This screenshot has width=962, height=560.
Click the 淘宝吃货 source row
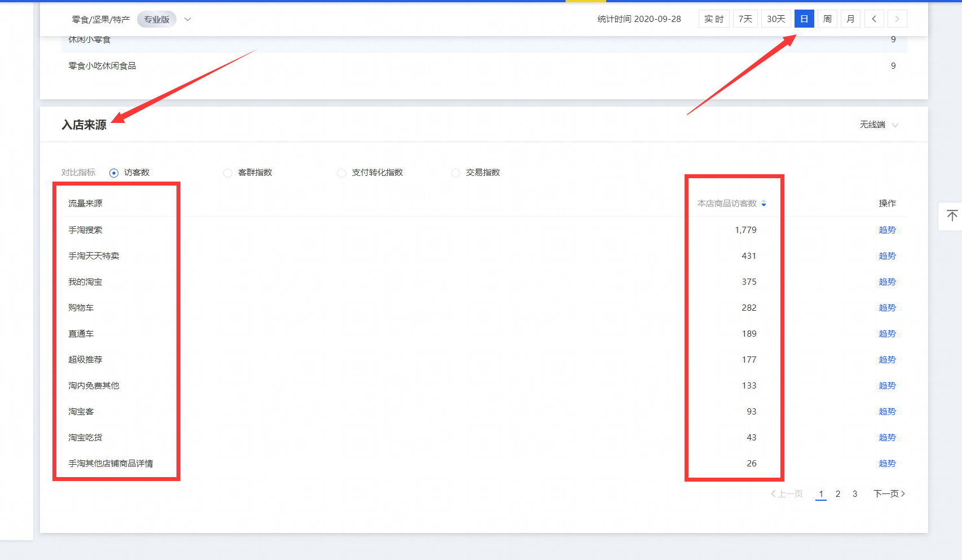point(484,438)
